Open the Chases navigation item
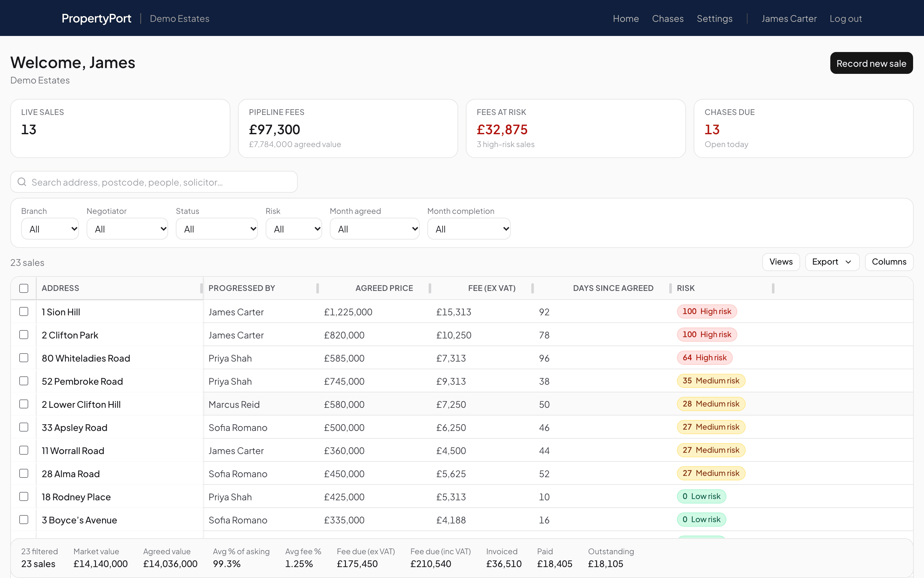Viewport: 924px width, 578px height. point(668,18)
